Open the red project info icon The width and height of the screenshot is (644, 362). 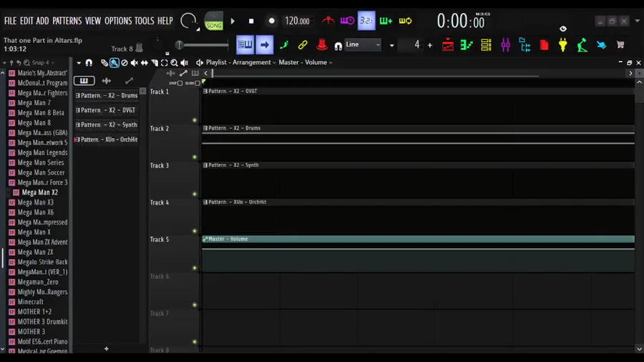coord(545,45)
